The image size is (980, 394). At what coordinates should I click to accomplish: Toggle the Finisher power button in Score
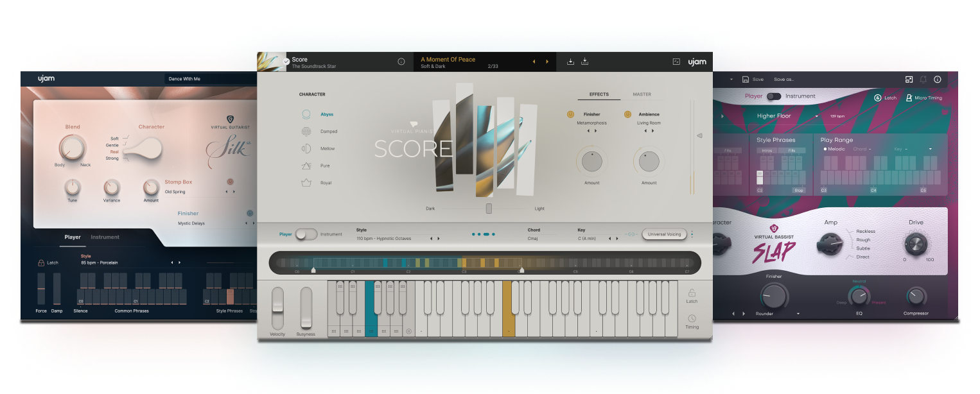coord(570,114)
